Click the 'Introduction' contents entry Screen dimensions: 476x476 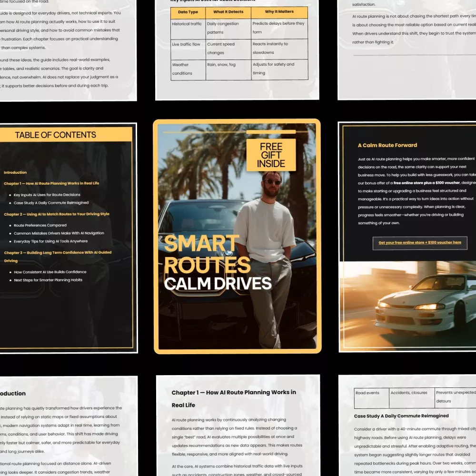(x=15, y=172)
